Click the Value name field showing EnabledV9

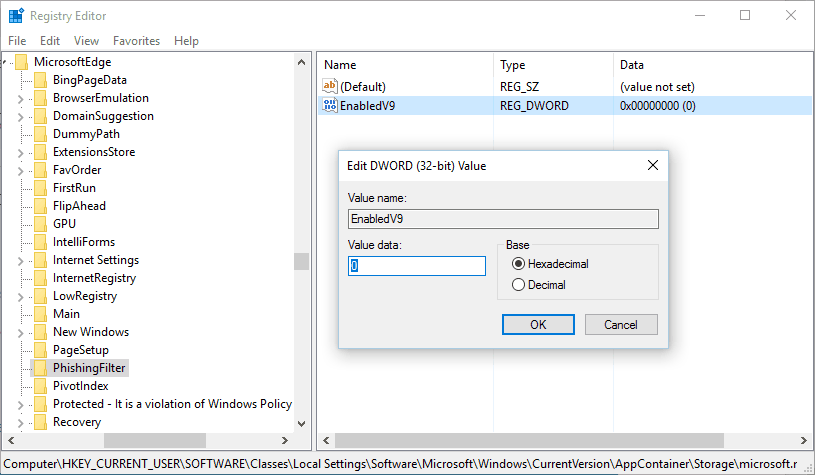(503, 219)
